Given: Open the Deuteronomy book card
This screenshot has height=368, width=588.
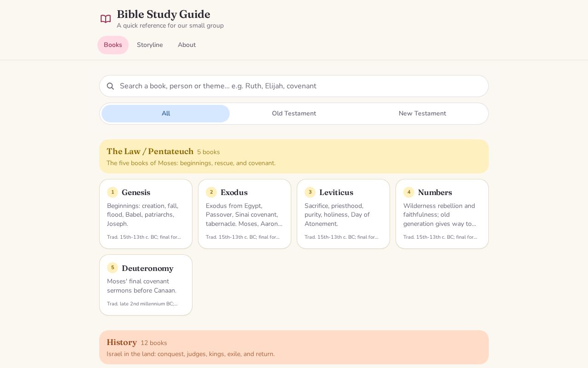Looking at the screenshot, I should pyautogui.click(x=146, y=285).
